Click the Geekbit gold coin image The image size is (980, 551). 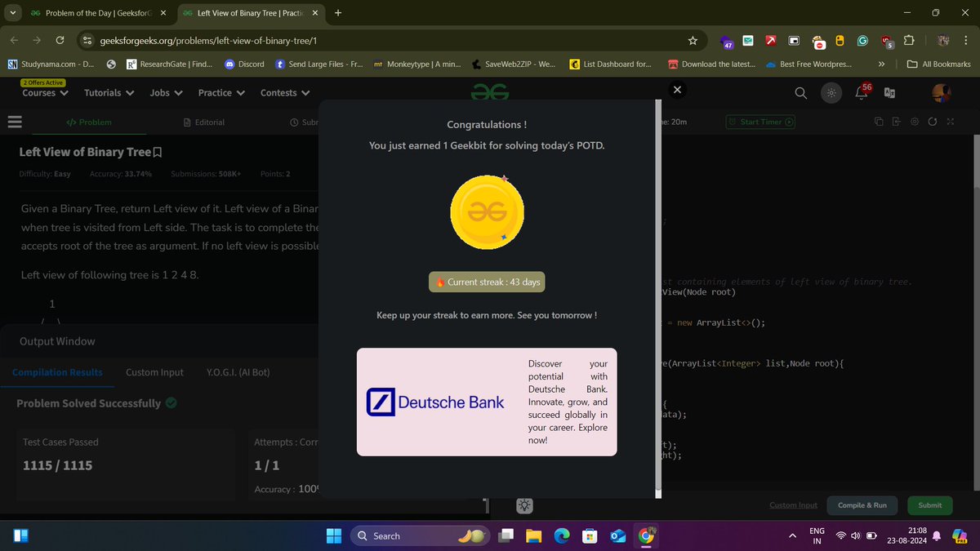pos(488,212)
